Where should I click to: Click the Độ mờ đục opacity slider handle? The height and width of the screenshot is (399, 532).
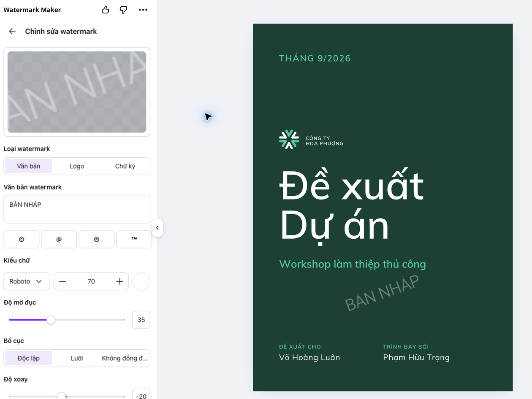point(51,320)
